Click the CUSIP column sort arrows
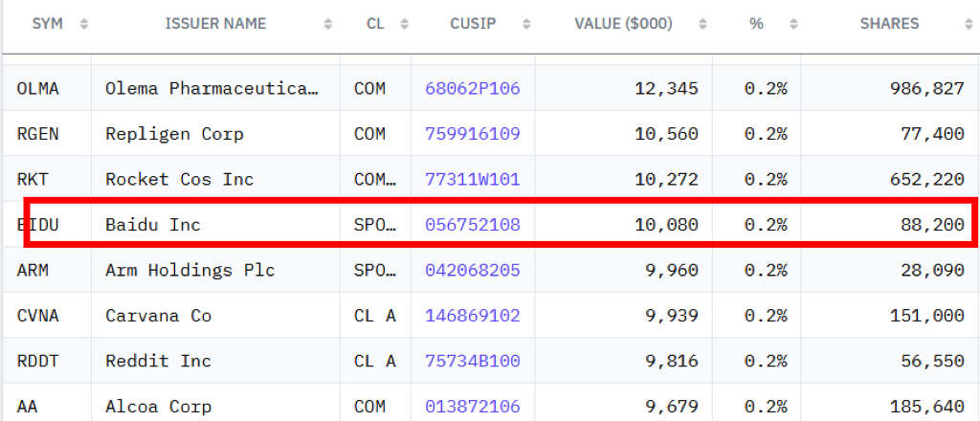 coord(527,24)
